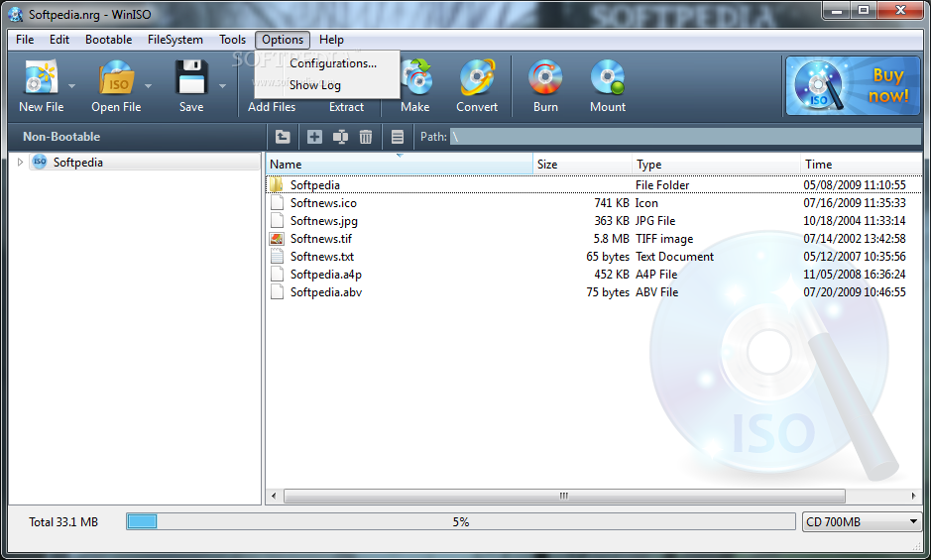Viewport: 931px width, 560px height.
Task: Click the Softpedia folder icon in file list
Action: (276, 184)
